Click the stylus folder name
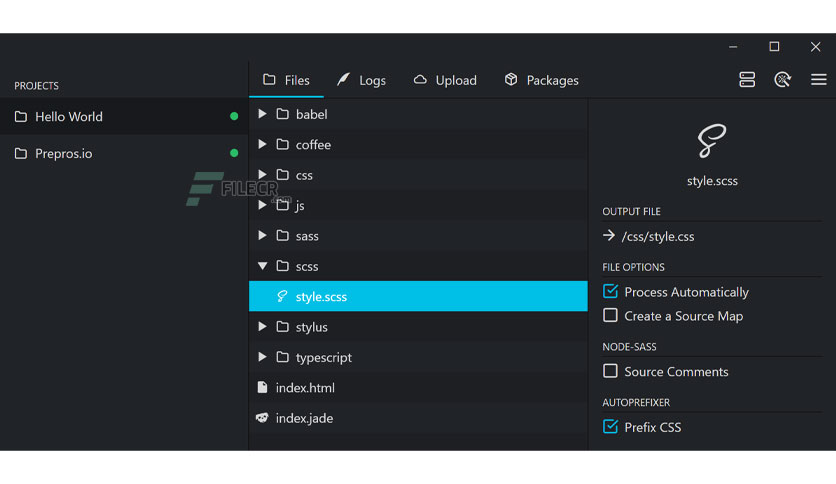836x484 pixels. 311,327
